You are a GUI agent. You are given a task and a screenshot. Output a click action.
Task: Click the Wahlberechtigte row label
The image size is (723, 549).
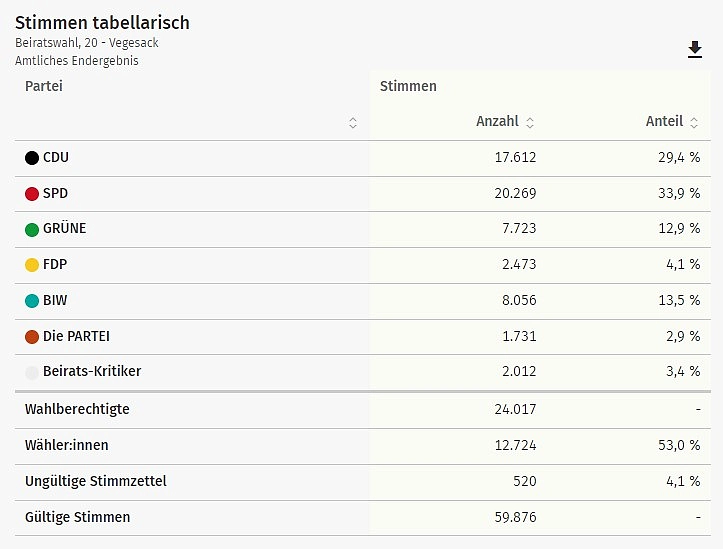click(x=77, y=409)
